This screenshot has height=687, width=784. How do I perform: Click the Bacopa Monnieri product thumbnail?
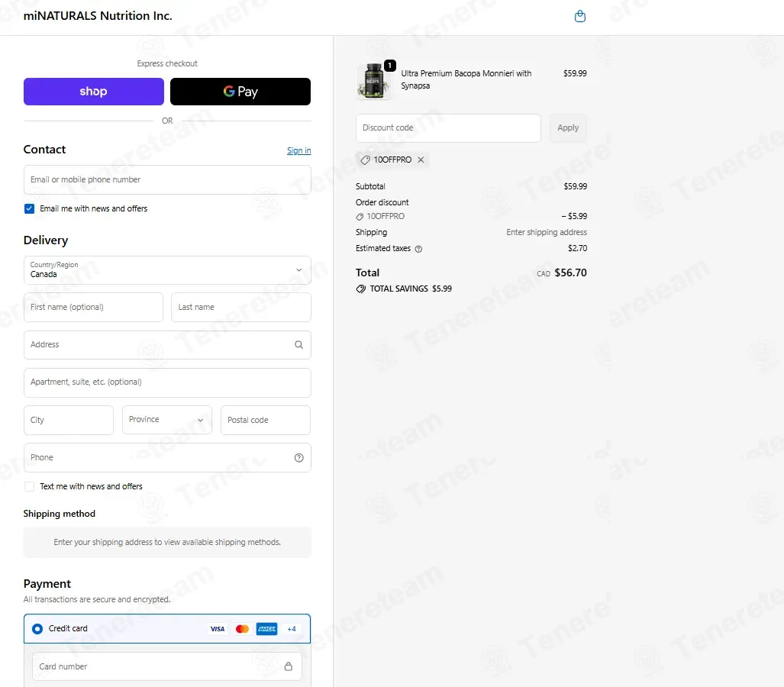pyautogui.click(x=373, y=82)
